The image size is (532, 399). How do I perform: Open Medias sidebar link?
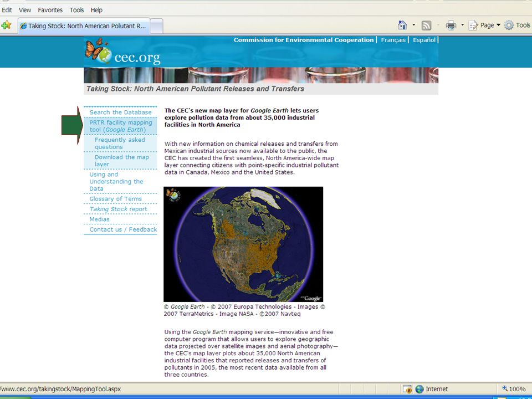tap(99, 219)
